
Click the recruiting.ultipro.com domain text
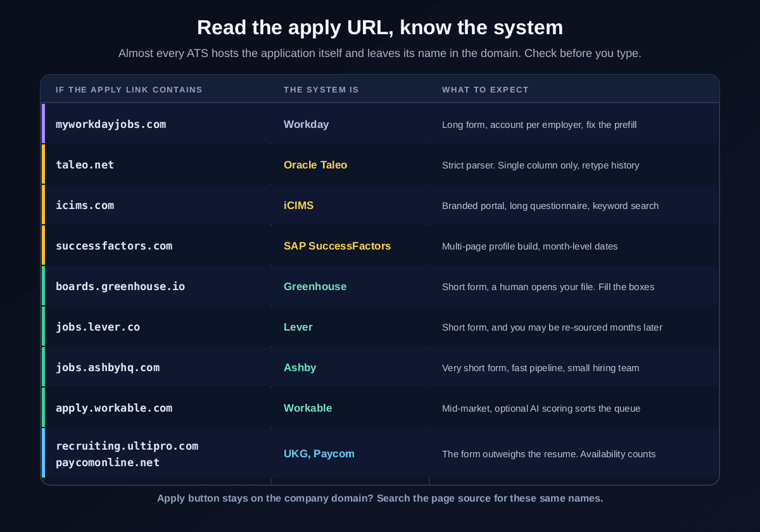click(127, 446)
